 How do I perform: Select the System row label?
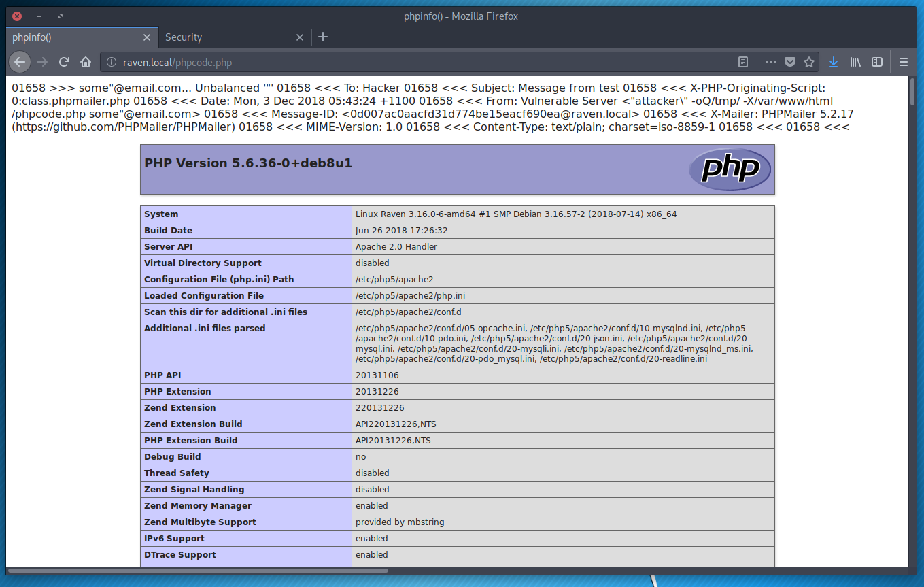(x=161, y=214)
